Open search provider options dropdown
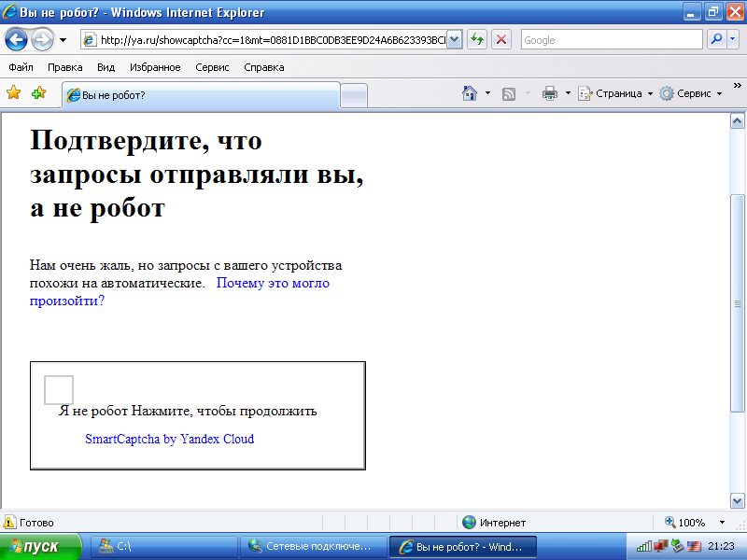This screenshot has width=747, height=560. [x=733, y=39]
